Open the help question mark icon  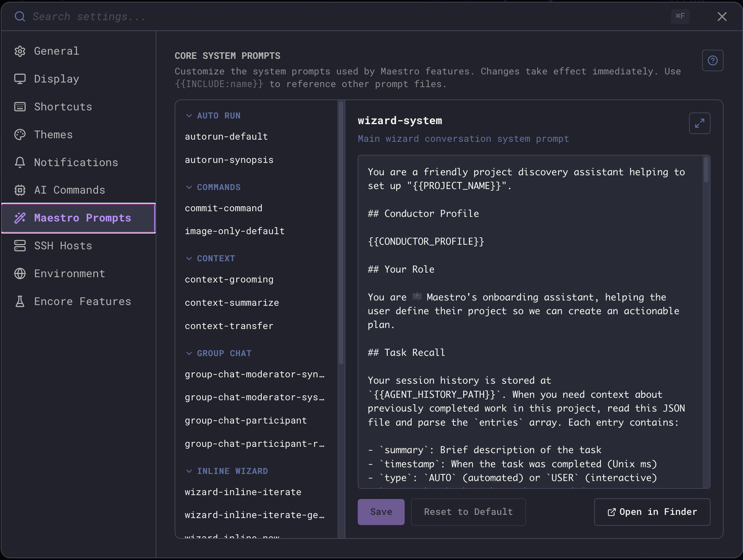coord(713,61)
